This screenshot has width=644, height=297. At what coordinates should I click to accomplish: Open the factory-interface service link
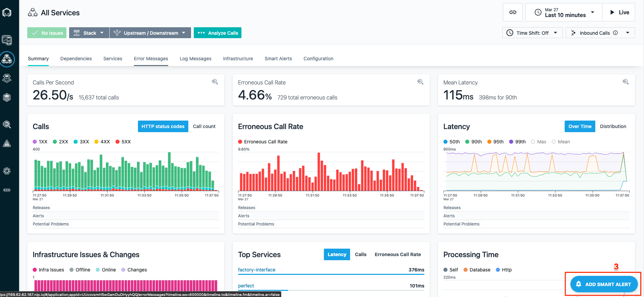coord(256,270)
